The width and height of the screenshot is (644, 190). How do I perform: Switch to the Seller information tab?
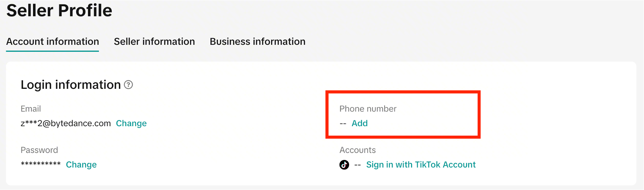click(154, 41)
